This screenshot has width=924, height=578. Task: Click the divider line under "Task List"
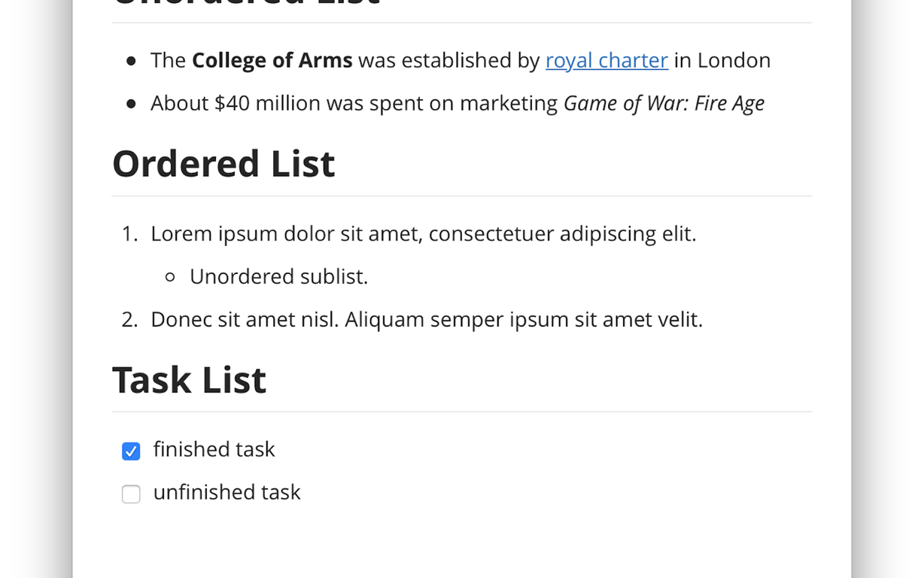pyautogui.click(x=461, y=412)
